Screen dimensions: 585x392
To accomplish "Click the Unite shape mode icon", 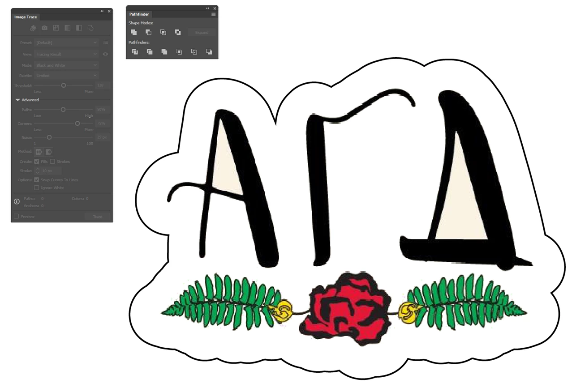I will 133,32.
